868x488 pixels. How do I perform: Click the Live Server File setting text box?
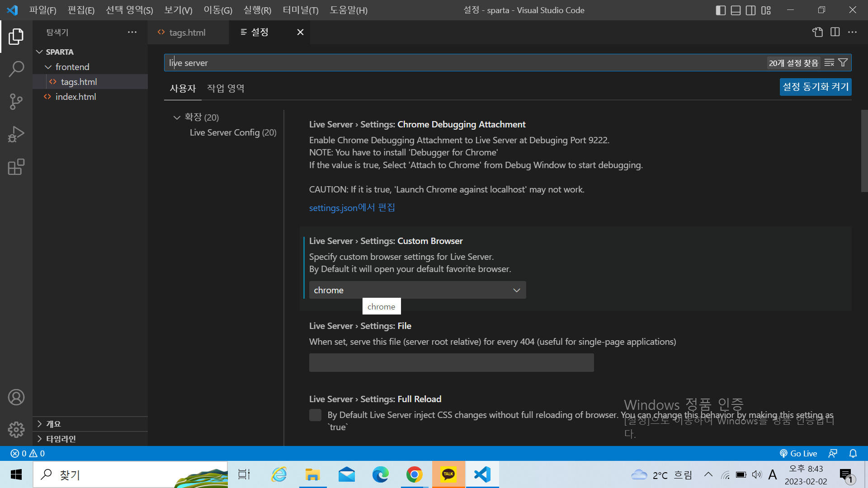451,363
